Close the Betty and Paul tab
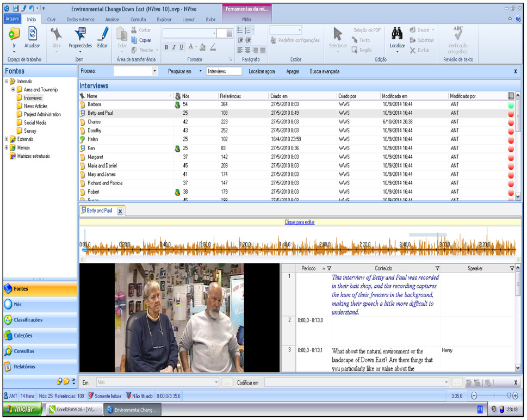Image resolution: width=527 pixels, height=420 pixels. point(120,211)
